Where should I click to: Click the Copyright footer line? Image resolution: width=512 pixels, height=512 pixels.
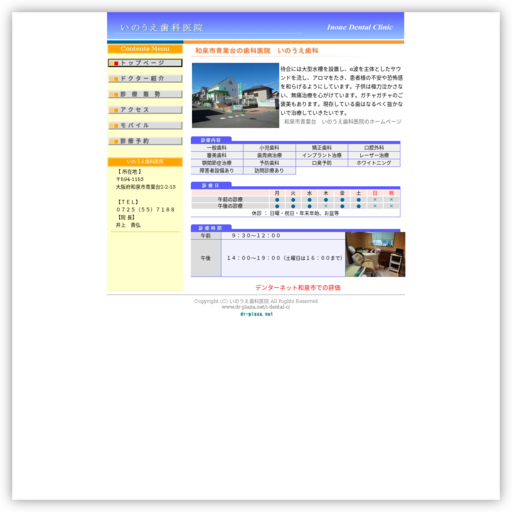tap(256, 301)
